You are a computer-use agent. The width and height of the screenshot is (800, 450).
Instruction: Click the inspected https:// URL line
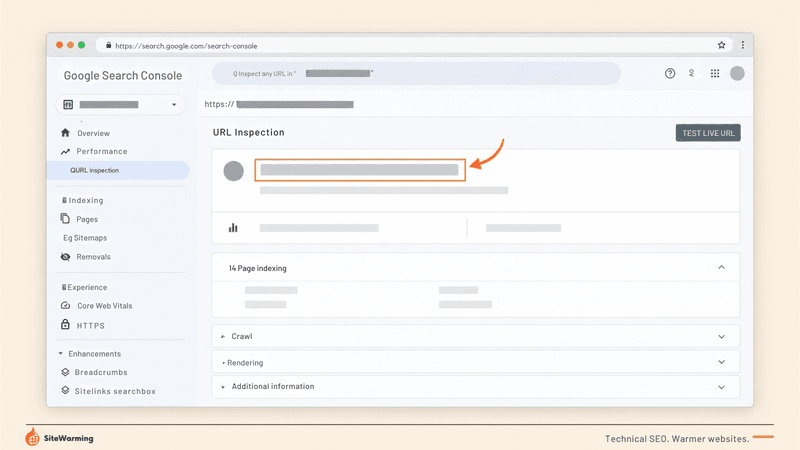click(x=279, y=104)
